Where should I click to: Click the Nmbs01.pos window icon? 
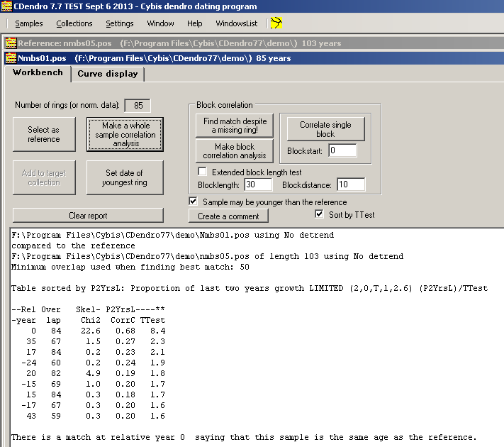click(11, 58)
